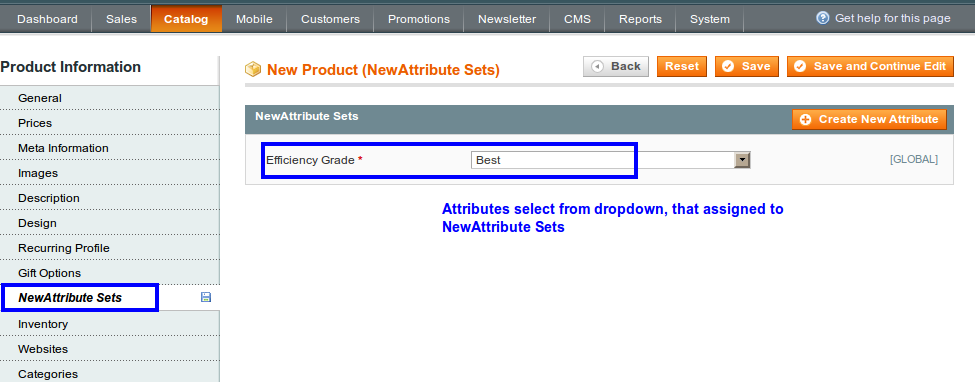Click the plus icon on Create New Attribute

point(805,119)
